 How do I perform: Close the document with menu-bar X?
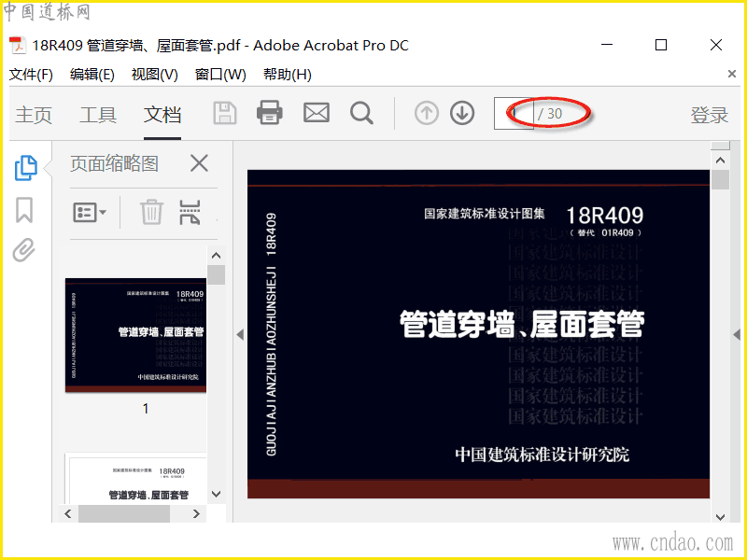coord(732,74)
